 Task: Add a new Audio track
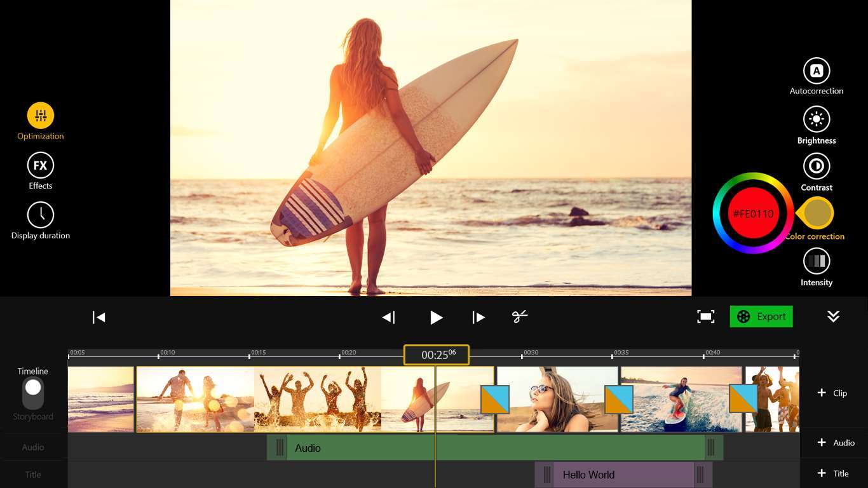[x=836, y=443]
